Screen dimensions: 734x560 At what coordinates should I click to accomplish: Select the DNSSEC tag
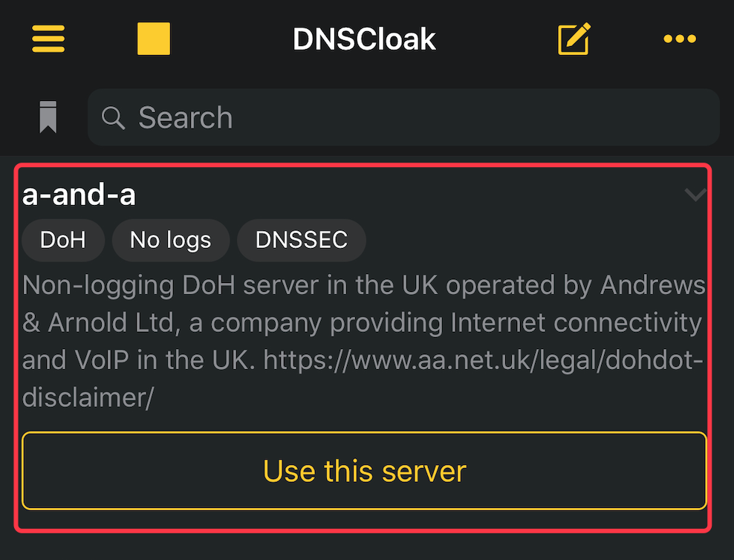302,240
